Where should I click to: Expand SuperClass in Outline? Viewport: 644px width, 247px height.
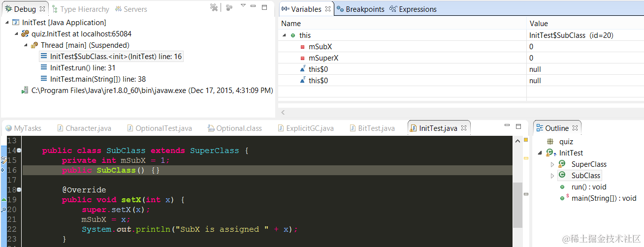(552, 164)
